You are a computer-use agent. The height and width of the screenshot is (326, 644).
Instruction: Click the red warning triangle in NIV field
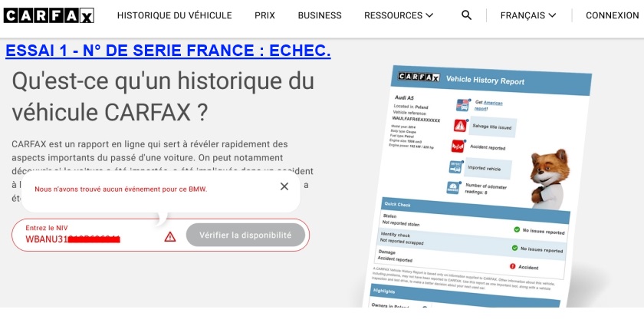click(170, 237)
